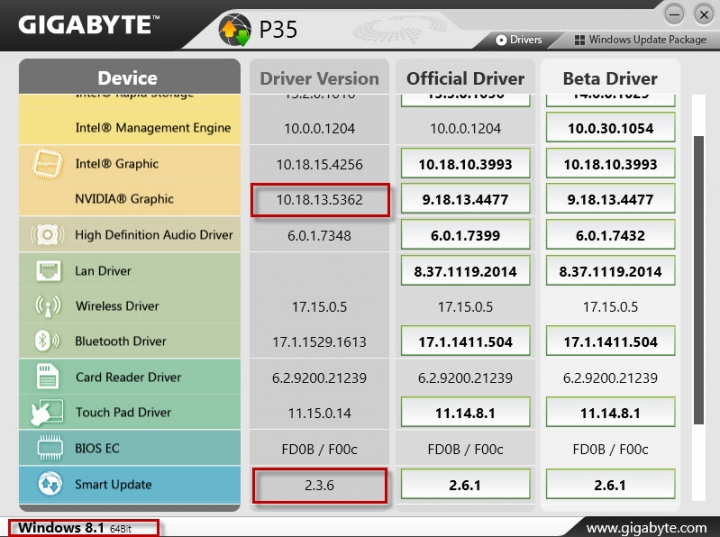Click installed Intel Graphic version 10.18.15.4256
Image resolution: width=720 pixels, height=537 pixels.
coord(320,164)
